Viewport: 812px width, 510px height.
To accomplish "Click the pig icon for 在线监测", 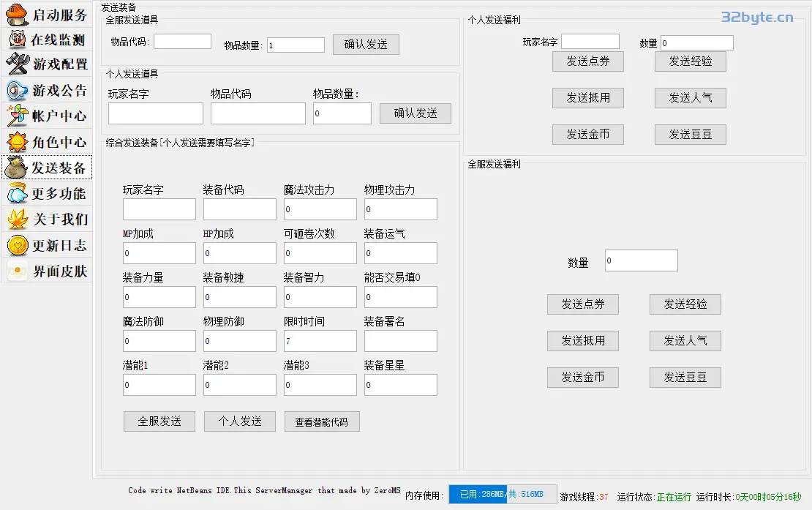I will pyautogui.click(x=17, y=39).
